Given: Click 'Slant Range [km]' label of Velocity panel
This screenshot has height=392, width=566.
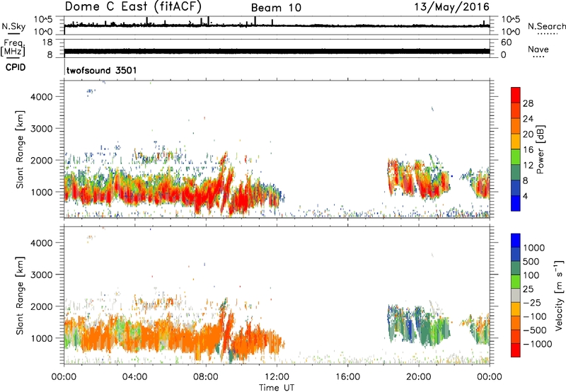Looking at the screenshot, I should tap(20, 296).
